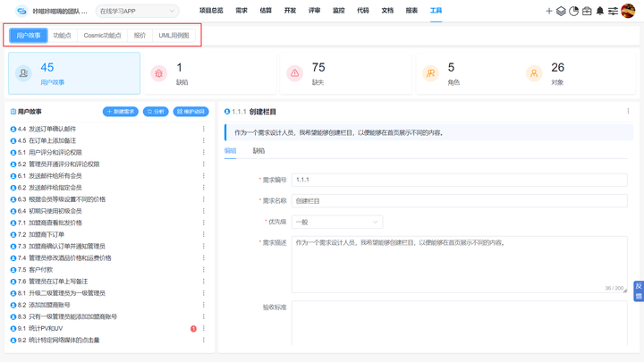Open the sliders settings icon in header
Image resolution: width=644 pixels, height=362 pixels.
[613, 12]
